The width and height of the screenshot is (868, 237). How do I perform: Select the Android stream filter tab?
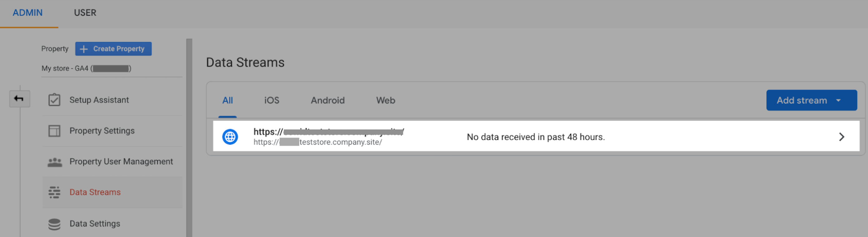pyautogui.click(x=327, y=100)
